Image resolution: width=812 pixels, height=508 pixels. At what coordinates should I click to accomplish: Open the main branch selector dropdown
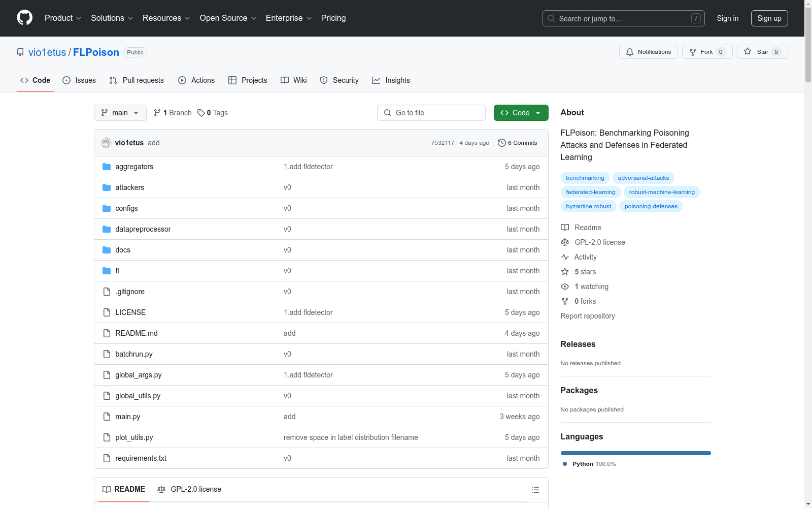click(x=120, y=113)
